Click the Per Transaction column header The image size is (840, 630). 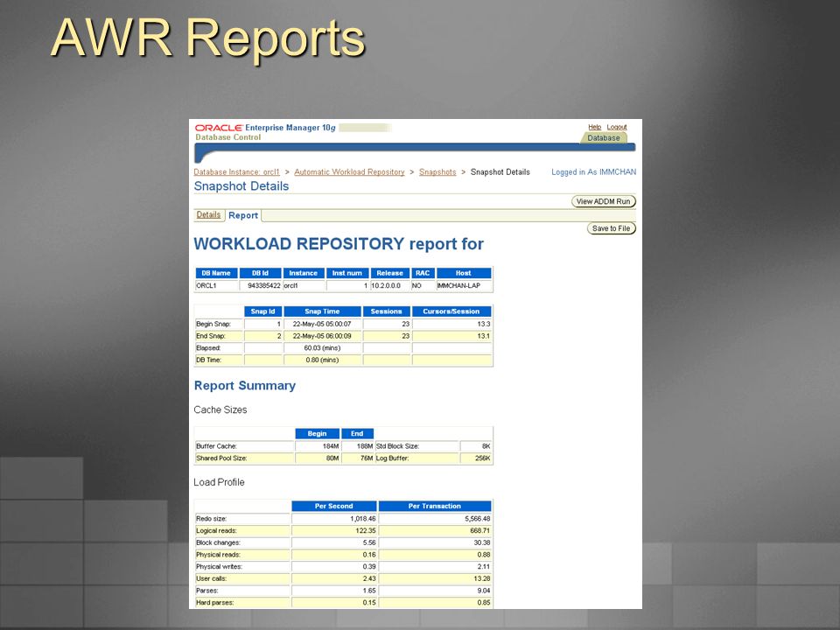click(x=435, y=507)
